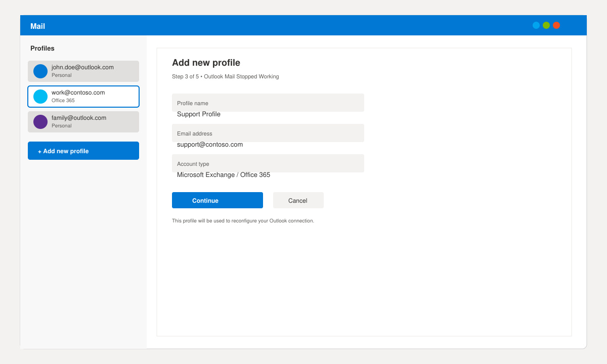
Task: Select the family@outlook.com profile
Action: pyautogui.click(x=83, y=122)
